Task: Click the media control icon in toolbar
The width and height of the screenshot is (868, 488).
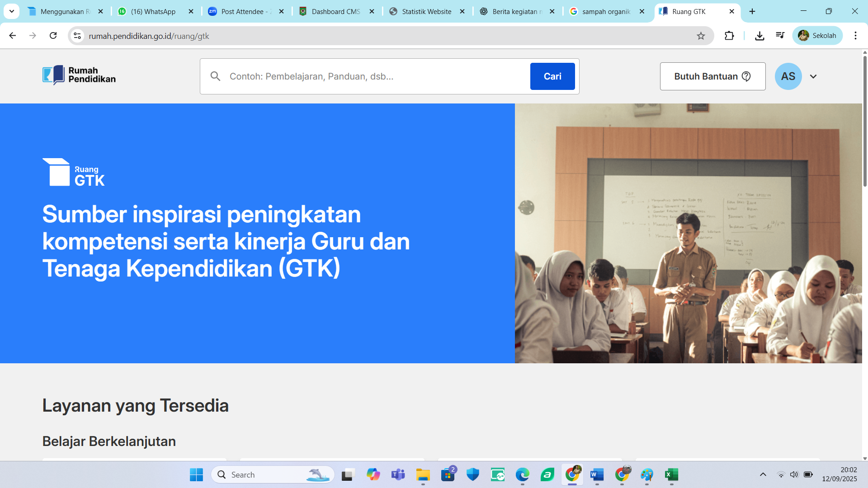Action: [780, 36]
